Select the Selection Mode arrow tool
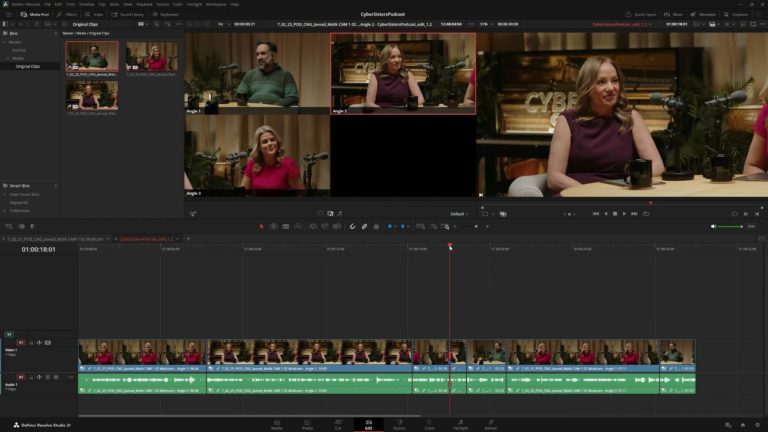 pyautogui.click(x=261, y=226)
